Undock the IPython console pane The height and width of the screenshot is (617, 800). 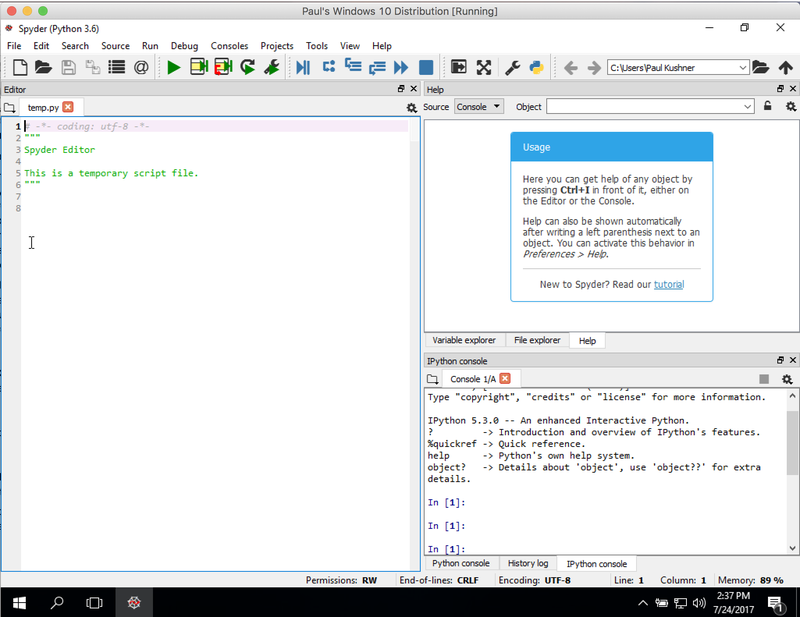click(780, 360)
